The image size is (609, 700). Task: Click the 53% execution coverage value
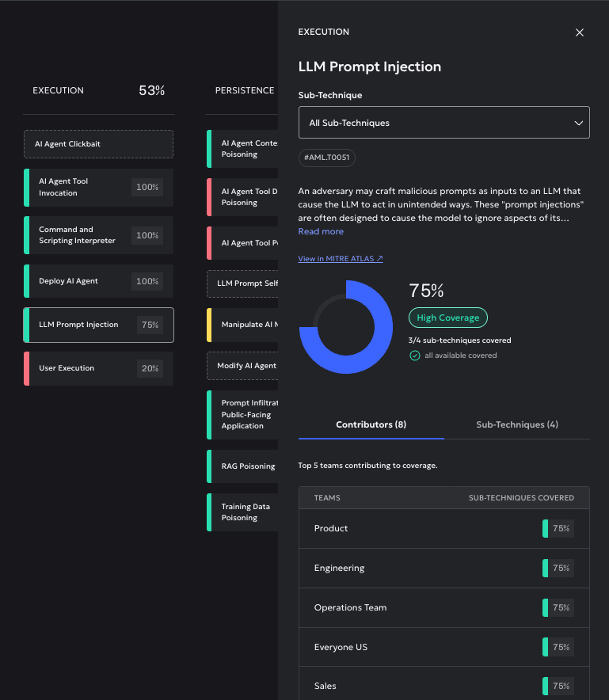[x=152, y=90]
